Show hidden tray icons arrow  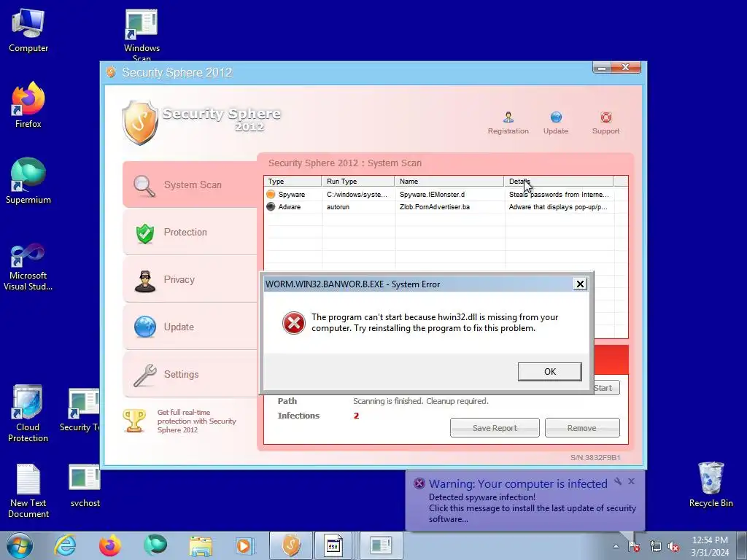pyautogui.click(x=616, y=546)
